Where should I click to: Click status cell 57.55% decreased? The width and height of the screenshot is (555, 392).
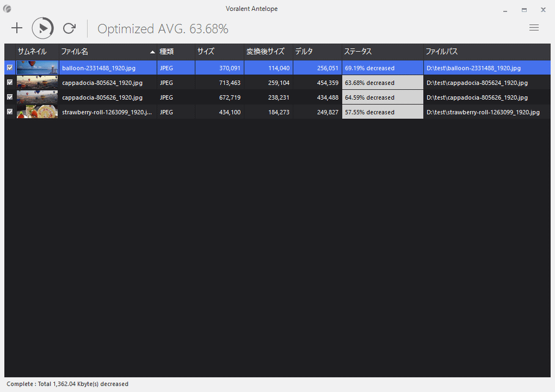pyautogui.click(x=383, y=112)
